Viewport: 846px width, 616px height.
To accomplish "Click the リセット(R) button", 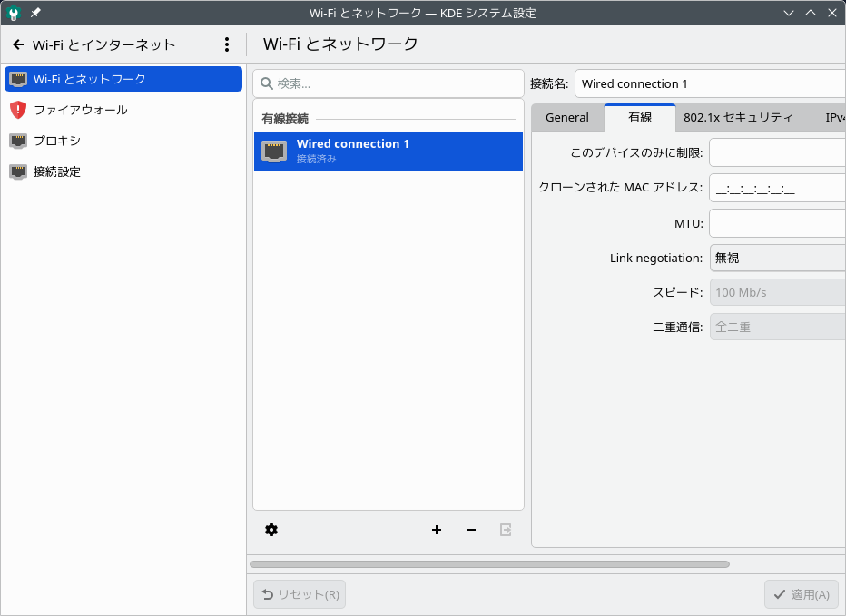I will coord(300,594).
